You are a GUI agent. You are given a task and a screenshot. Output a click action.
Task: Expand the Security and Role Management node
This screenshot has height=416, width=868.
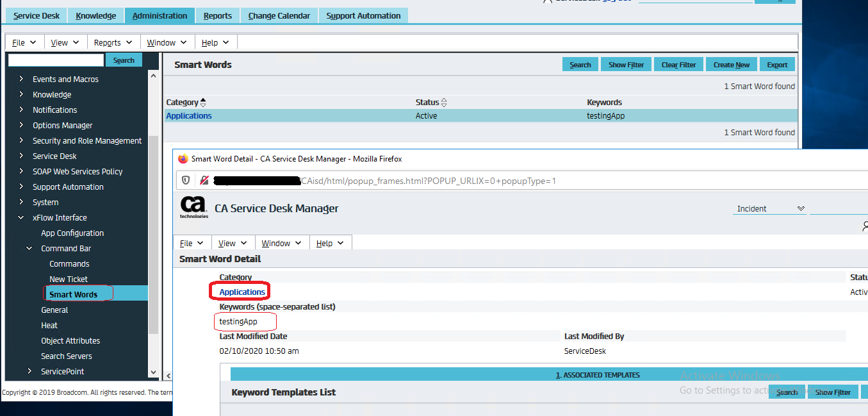21,141
